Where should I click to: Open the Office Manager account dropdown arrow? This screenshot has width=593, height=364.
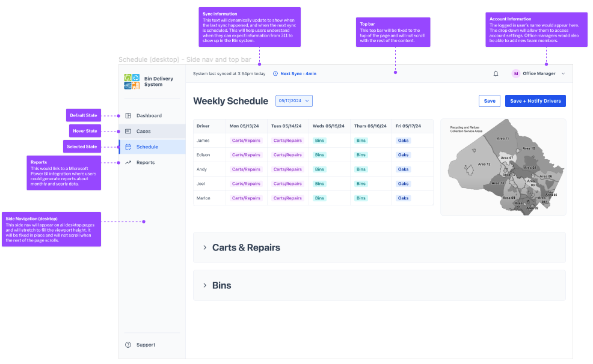pos(563,74)
